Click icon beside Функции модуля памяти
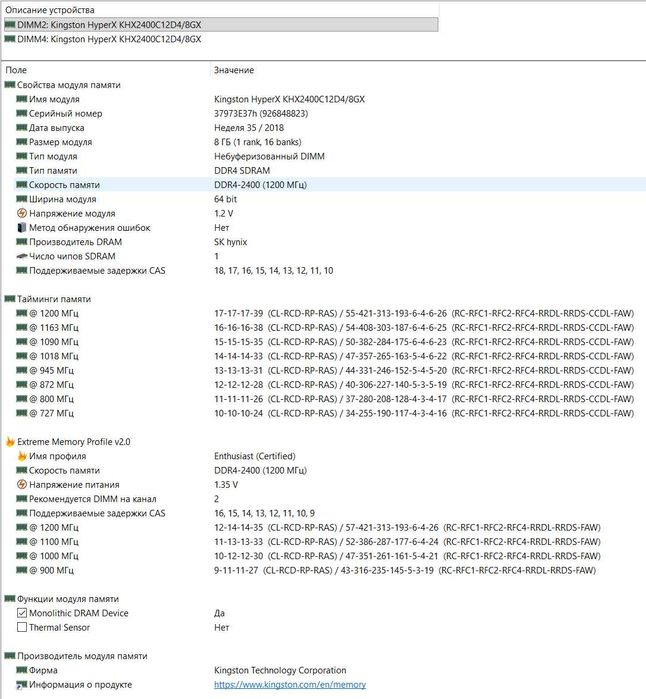The width and height of the screenshot is (646, 699). (10, 598)
